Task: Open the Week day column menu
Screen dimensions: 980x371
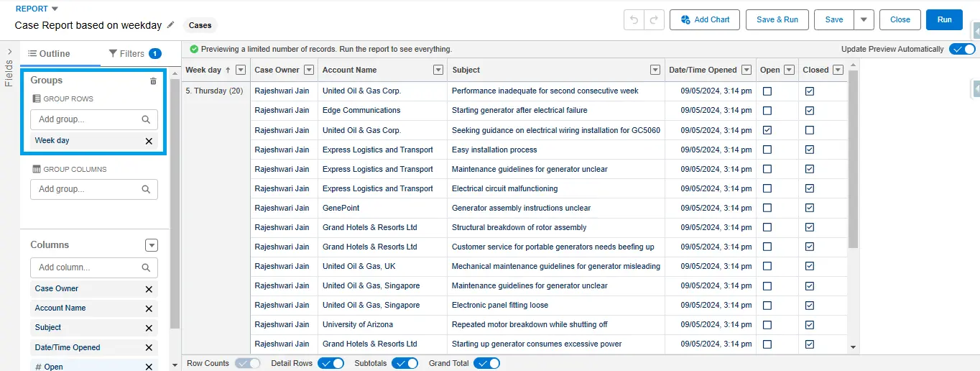Action: pos(241,70)
